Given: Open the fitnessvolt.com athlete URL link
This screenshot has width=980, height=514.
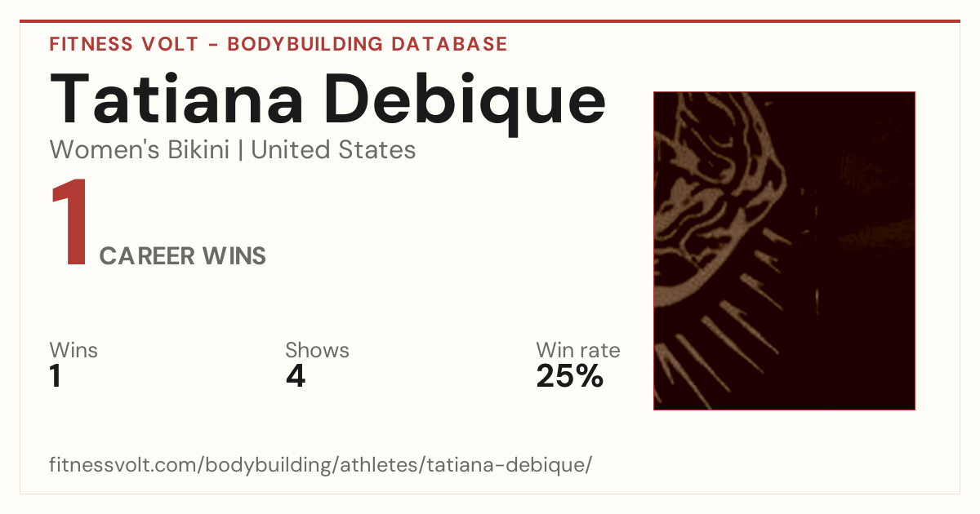Looking at the screenshot, I should point(320,465).
